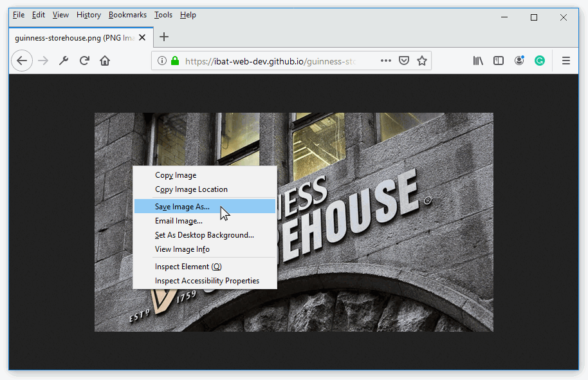The height and width of the screenshot is (380, 588).
Task: Choose Copy Image Location
Action: (x=205, y=189)
